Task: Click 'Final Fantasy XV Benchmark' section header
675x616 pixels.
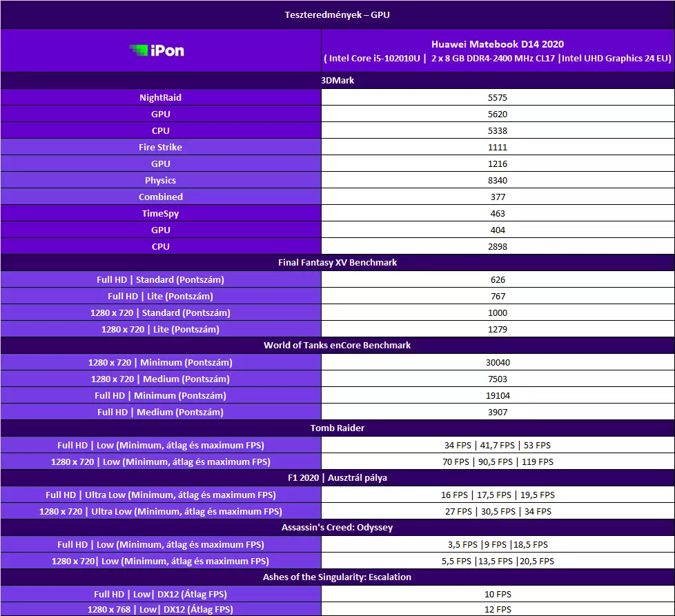Action: pyautogui.click(x=337, y=262)
